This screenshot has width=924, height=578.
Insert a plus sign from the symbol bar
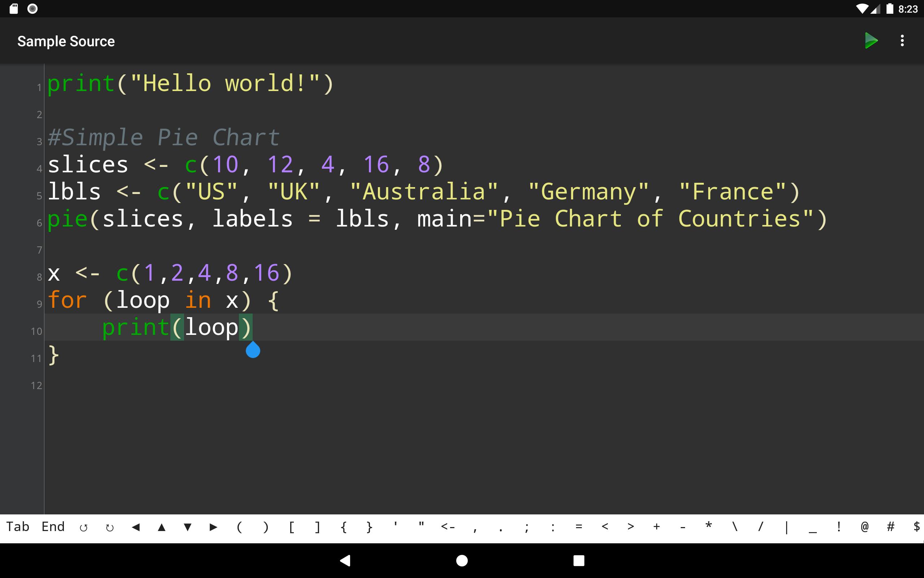coord(657,527)
